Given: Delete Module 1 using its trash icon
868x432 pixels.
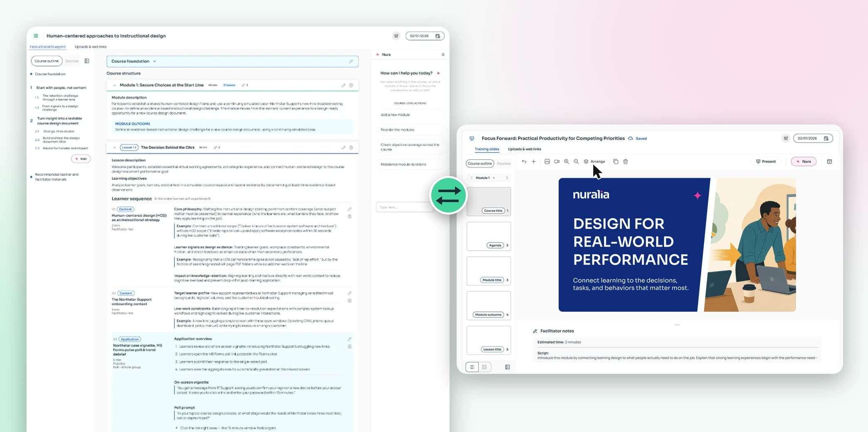Looking at the screenshot, I should coord(351,85).
